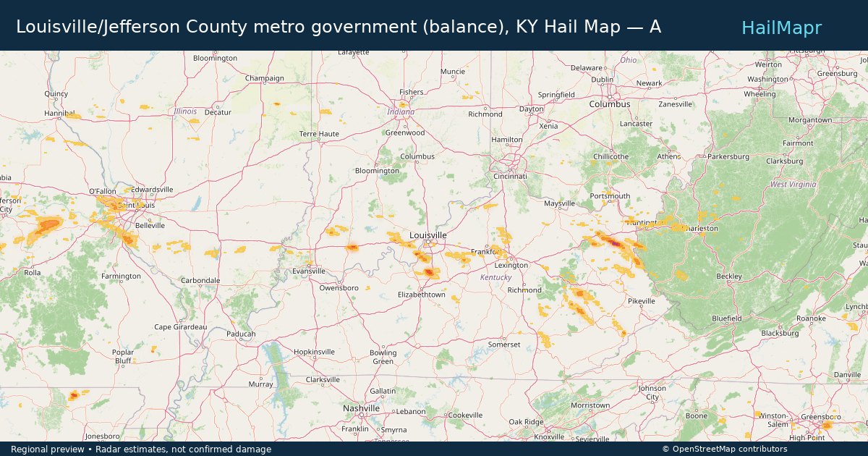The height and width of the screenshot is (456, 868).
Task: Select the Lexington city label
Action: pos(511,266)
